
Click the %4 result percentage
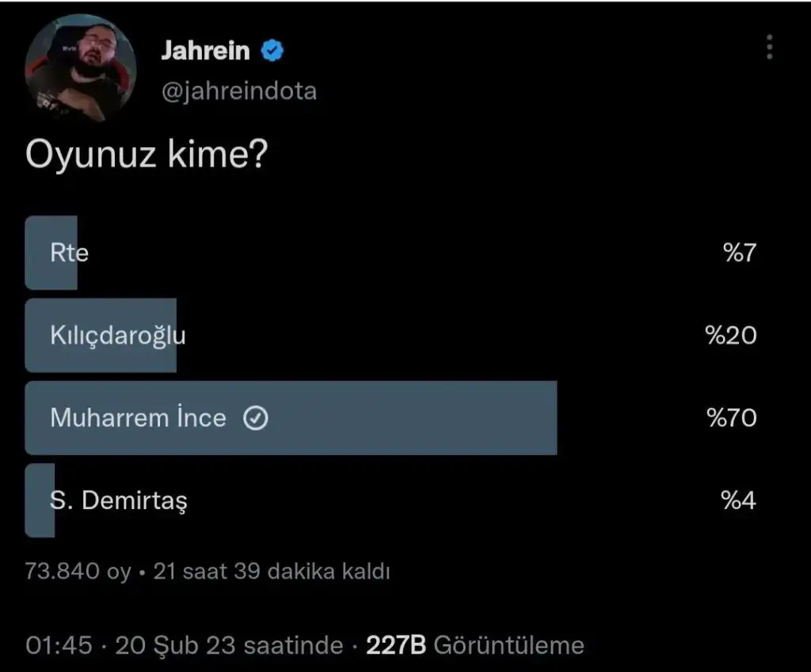tap(738, 500)
